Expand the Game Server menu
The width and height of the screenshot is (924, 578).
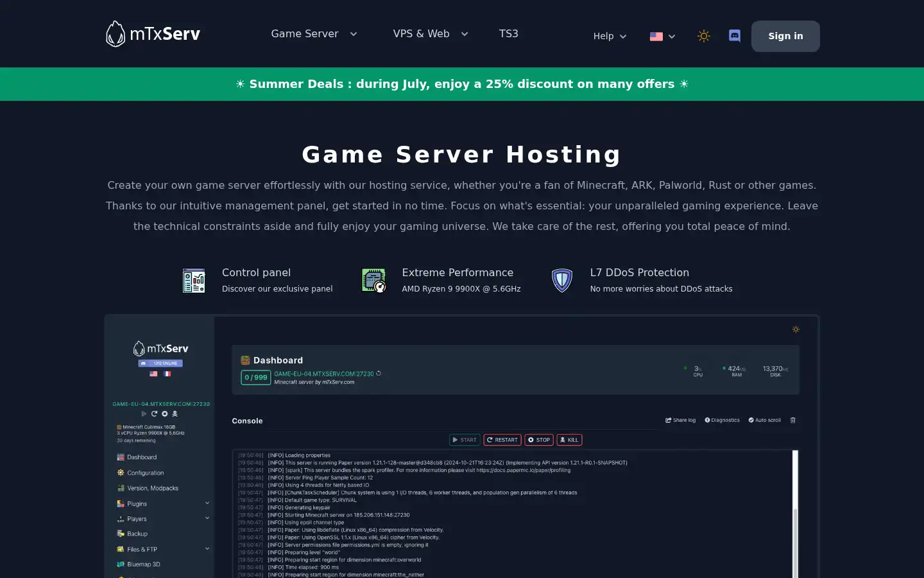[314, 33]
